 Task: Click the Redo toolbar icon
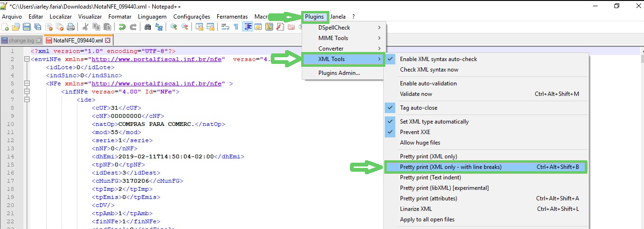point(133,27)
